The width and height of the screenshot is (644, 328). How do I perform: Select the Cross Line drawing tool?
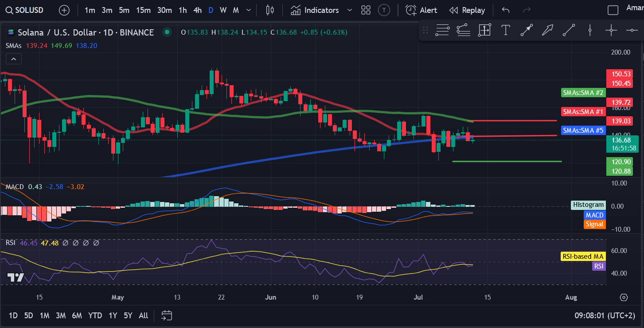pos(611,30)
